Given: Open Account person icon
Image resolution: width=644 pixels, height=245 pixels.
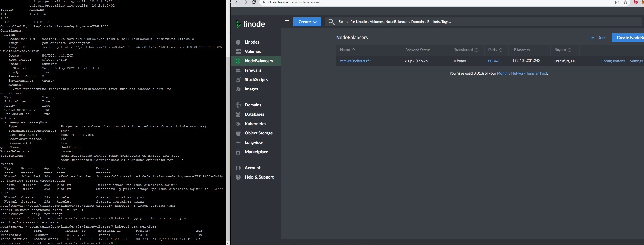Looking at the screenshot, I should (238, 168).
